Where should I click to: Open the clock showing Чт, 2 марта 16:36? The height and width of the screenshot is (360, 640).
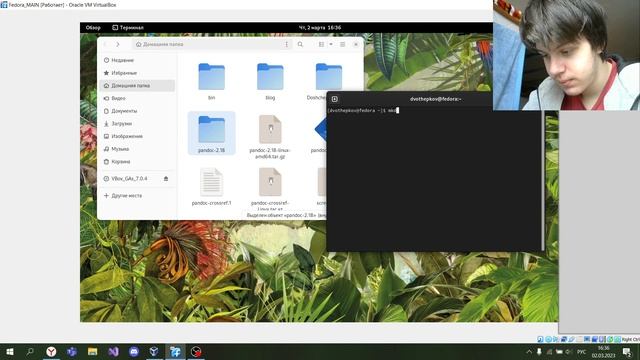coord(320,28)
